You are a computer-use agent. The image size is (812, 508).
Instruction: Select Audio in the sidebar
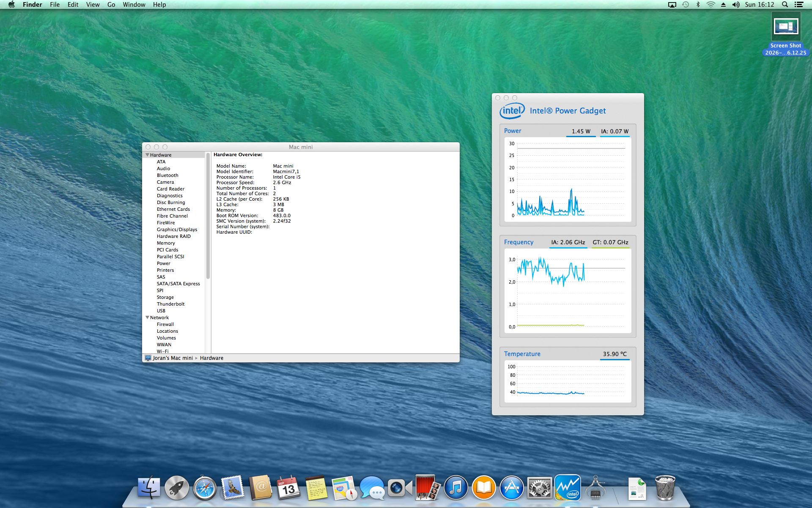click(x=163, y=168)
